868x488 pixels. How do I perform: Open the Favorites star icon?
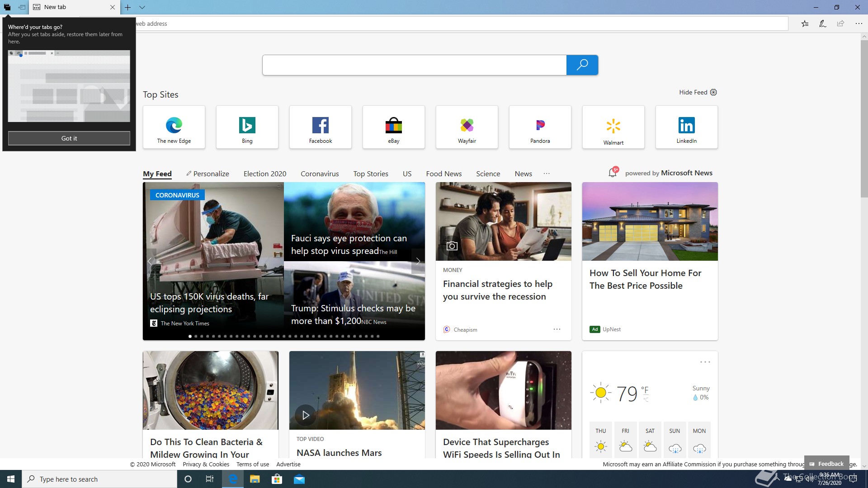click(805, 23)
